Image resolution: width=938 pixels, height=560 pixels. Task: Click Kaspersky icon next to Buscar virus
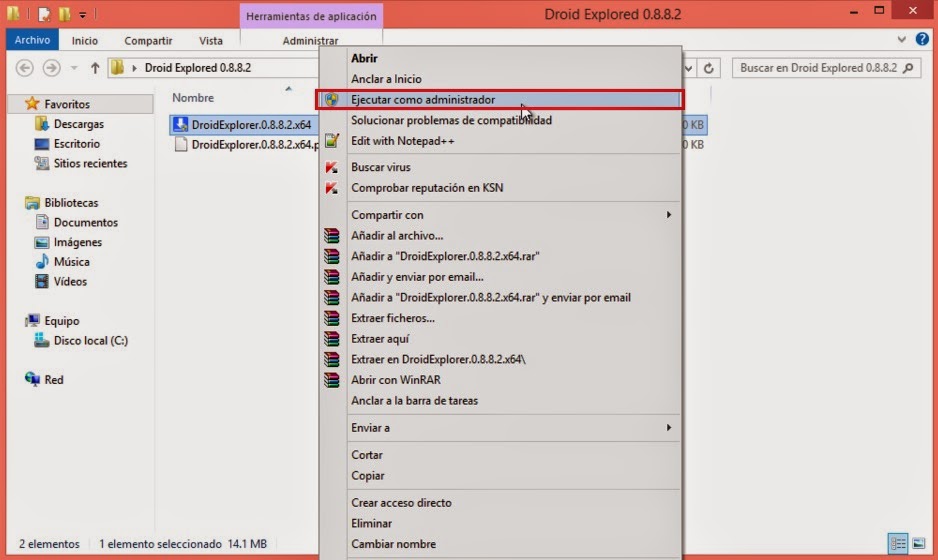(x=331, y=168)
